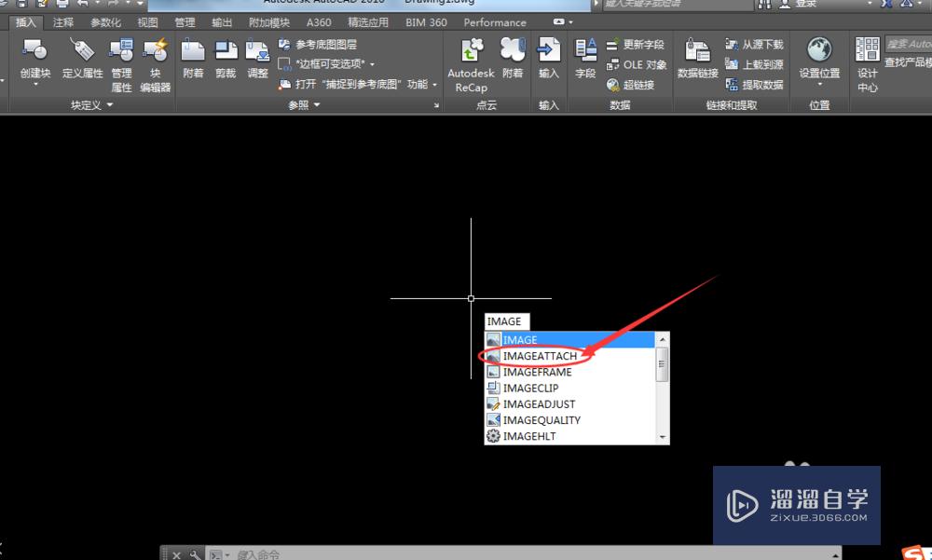The height and width of the screenshot is (560, 932).
Task: Open 管理属性 (Manage Attributes) tool
Action: 121,65
